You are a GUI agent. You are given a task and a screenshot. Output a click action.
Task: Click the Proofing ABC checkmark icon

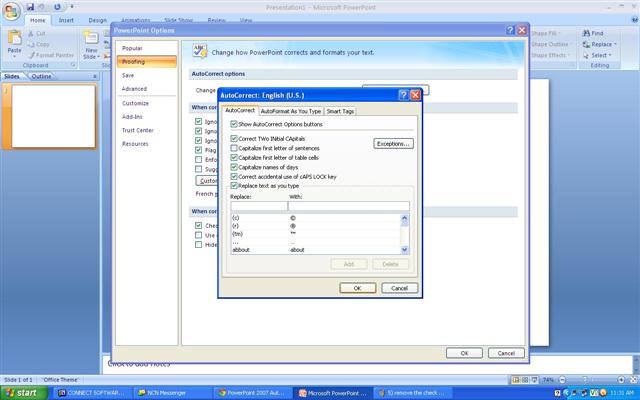(200, 51)
